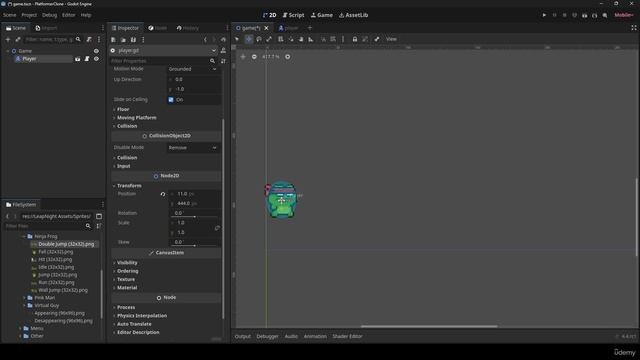Activate the Move Mode tool
The width and height of the screenshot is (640, 360).
tap(249, 39)
